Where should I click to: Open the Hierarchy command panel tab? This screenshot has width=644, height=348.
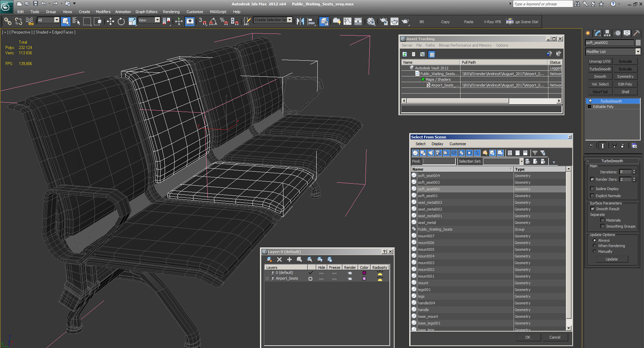[x=607, y=33]
